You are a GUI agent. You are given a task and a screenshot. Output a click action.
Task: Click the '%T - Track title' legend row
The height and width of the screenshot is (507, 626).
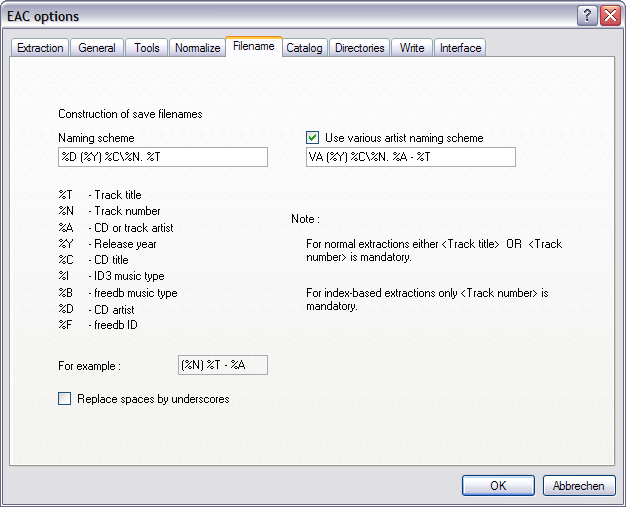point(100,195)
